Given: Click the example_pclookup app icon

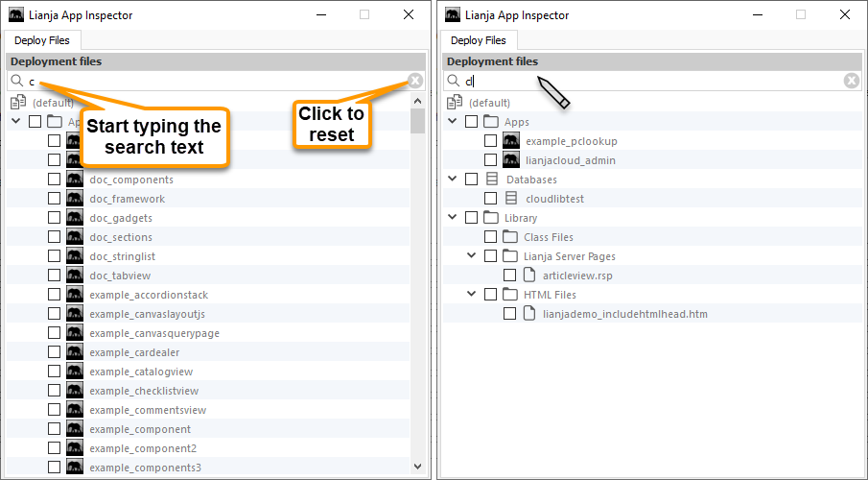Looking at the screenshot, I should (510, 141).
